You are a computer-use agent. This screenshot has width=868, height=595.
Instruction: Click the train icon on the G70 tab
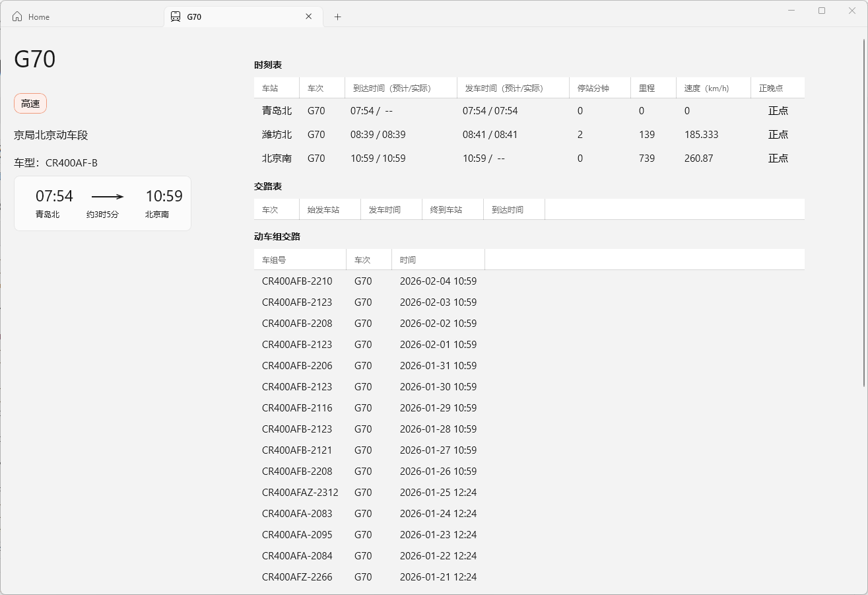click(x=175, y=16)
